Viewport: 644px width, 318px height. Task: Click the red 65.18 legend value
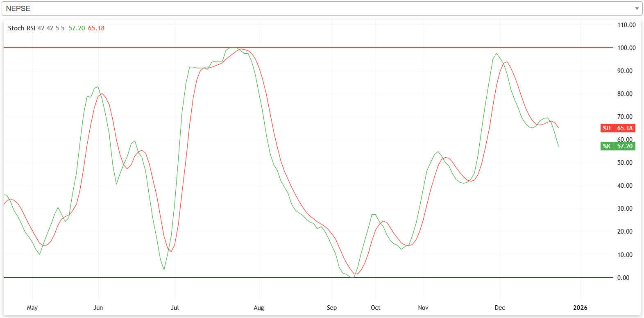coord(96,28)
